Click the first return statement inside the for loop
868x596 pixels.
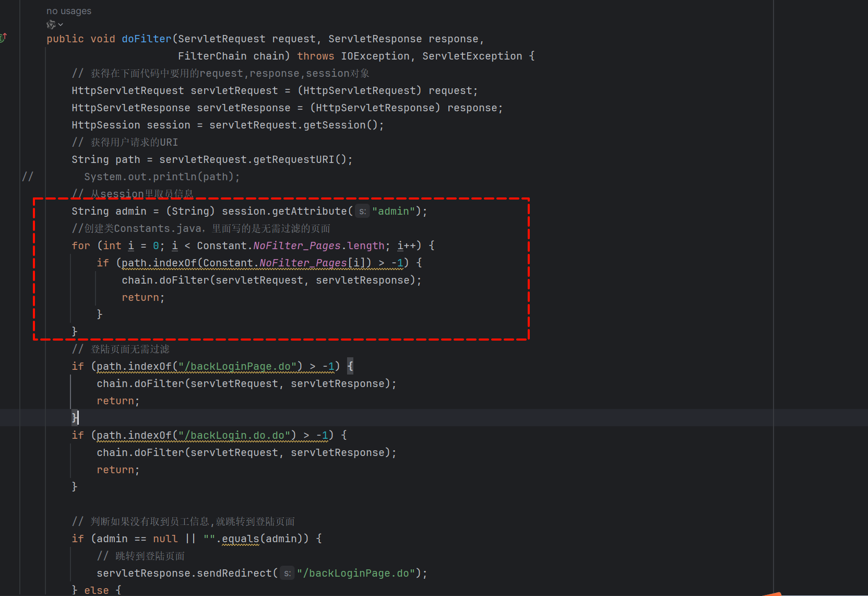coord(140,298)
